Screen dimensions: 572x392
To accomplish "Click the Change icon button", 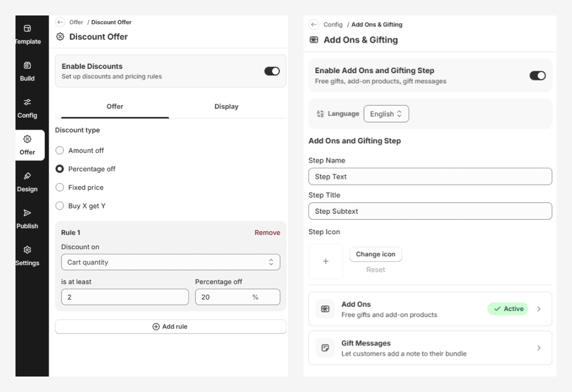I will click(x=376, y=254).
